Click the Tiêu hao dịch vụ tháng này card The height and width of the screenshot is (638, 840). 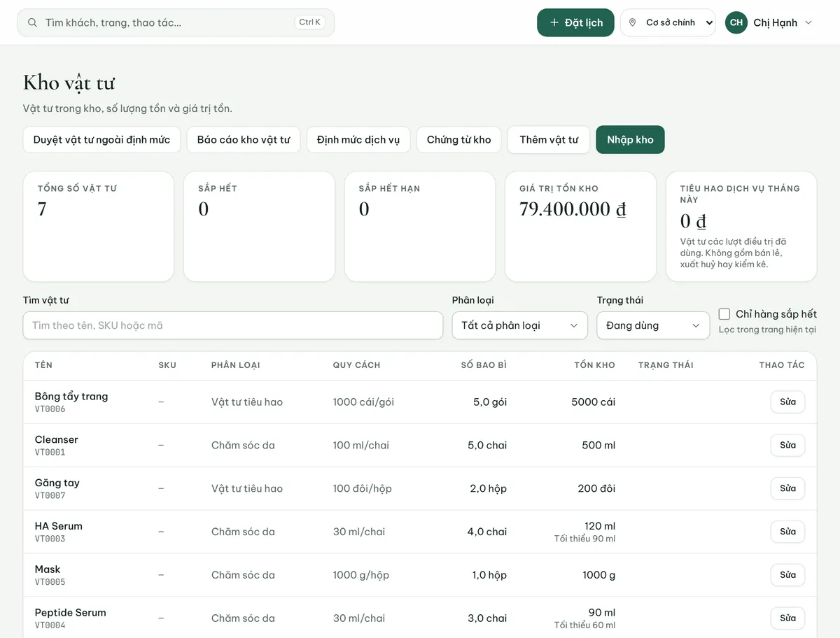pyautogui.click(x=741, y=227)
